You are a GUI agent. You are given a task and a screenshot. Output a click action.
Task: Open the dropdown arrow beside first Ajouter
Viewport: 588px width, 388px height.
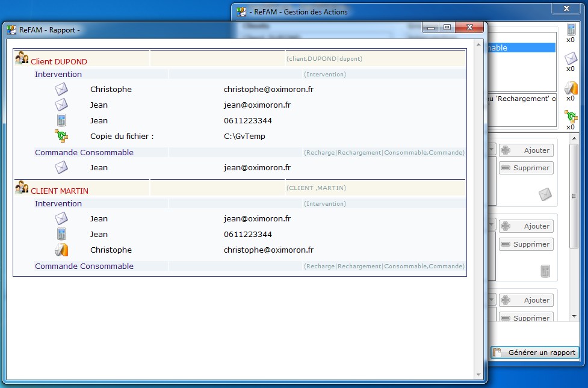point(492,150)
